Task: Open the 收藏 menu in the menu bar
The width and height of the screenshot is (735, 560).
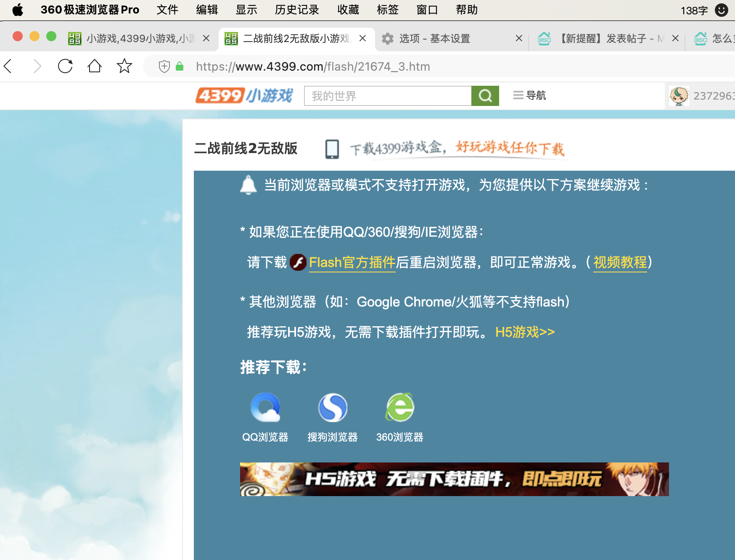Action: [x=348, y=10]
